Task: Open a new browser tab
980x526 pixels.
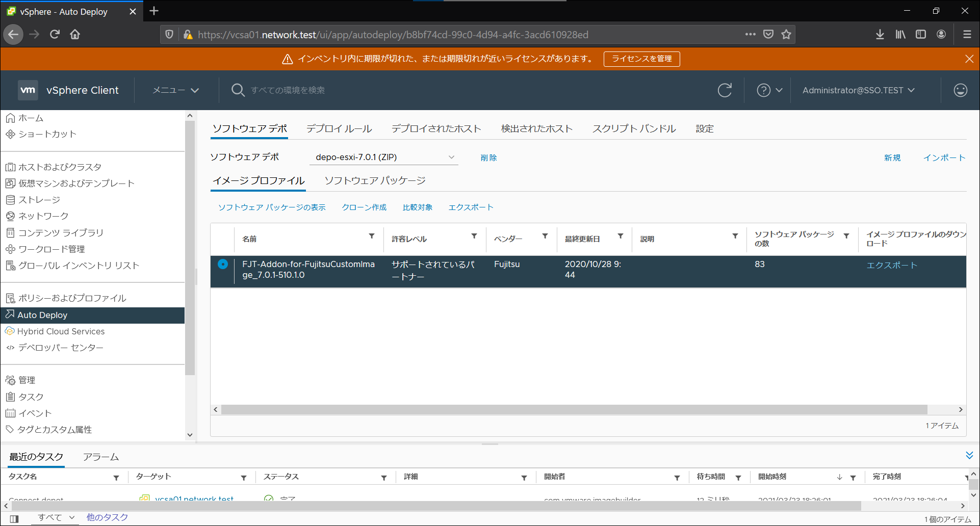Action: [x=154, y=11]
